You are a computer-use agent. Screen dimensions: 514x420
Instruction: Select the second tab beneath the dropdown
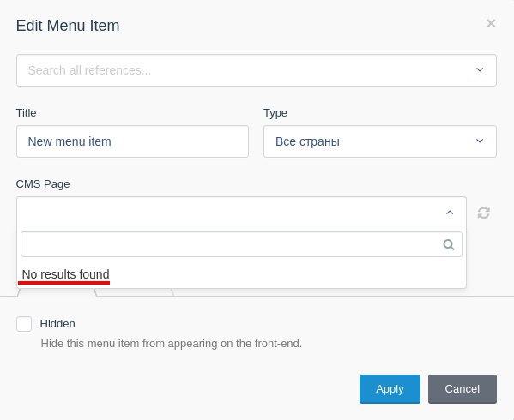click(x=135, y=292)
